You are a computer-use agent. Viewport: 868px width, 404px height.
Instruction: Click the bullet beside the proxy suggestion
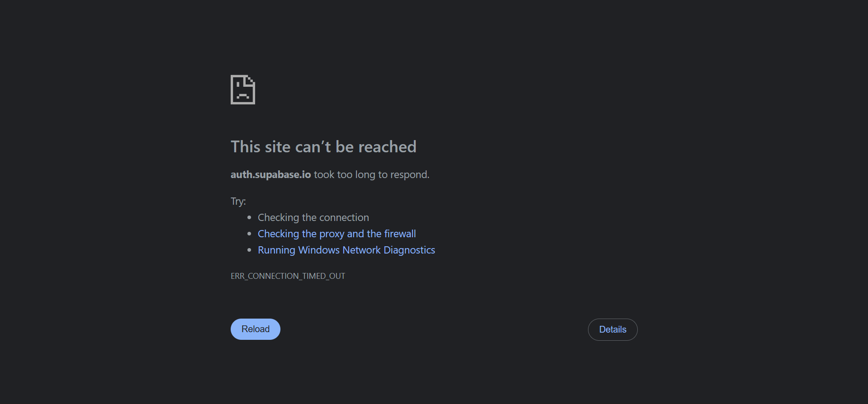[x=249, y=234]
